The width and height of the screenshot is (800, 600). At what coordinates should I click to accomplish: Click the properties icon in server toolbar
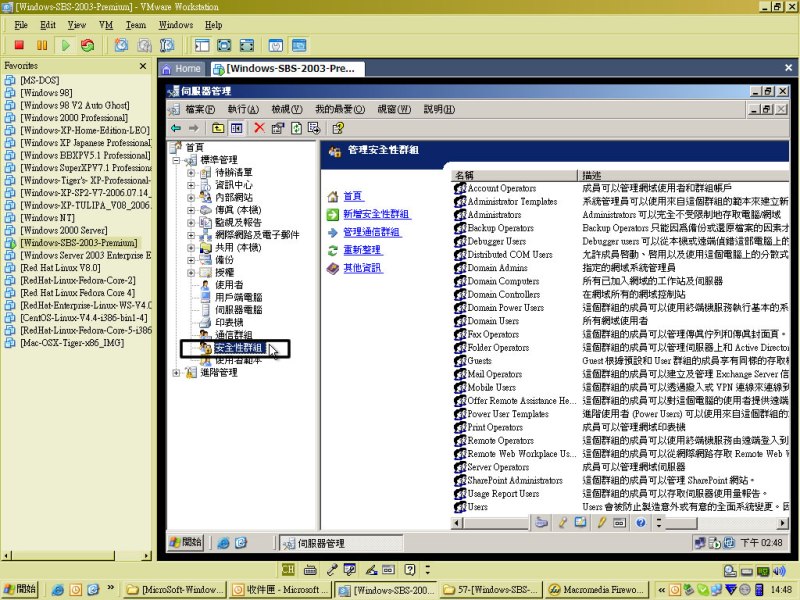tap(278, 128)
